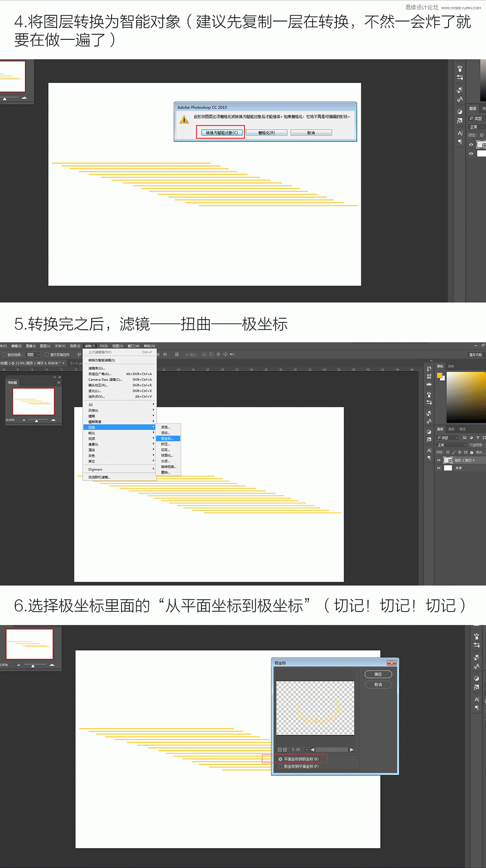Click 转换为智能对象(C) button
The width and height of the screenshot is (486, 868).
click(222, 132)
